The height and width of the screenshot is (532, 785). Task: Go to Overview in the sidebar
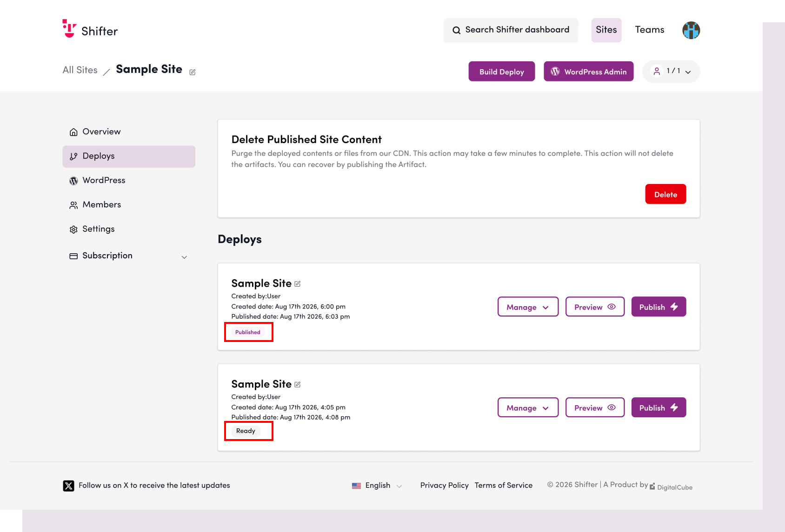[129, 132]
